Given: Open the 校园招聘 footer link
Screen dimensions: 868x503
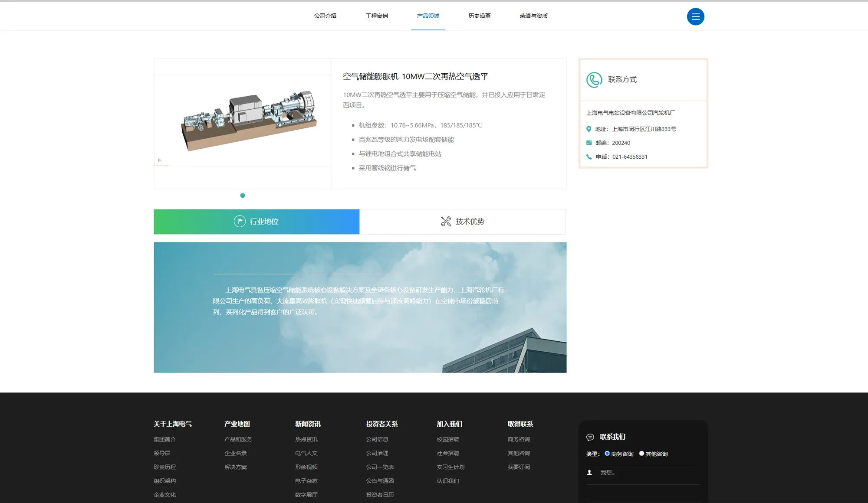Looking at the screenshot, I should click(x=448, y=439).
